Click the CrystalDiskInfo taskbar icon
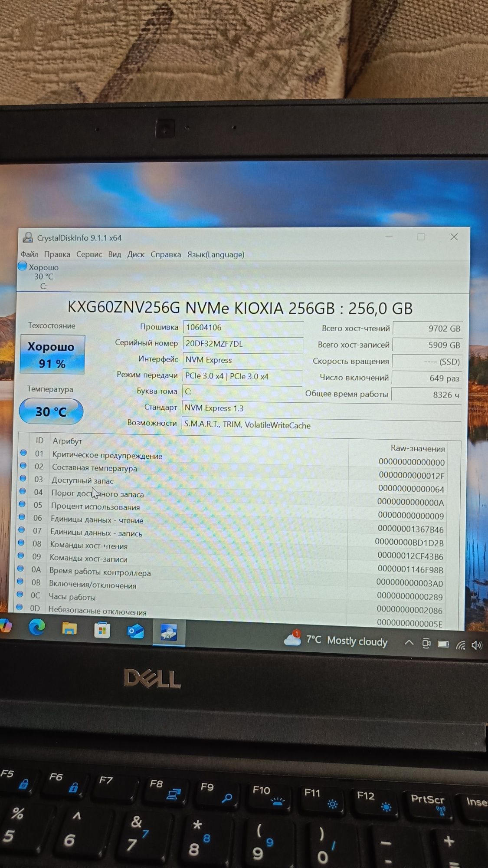This screenshot has width=488, height=868. [x=169, y=632]
